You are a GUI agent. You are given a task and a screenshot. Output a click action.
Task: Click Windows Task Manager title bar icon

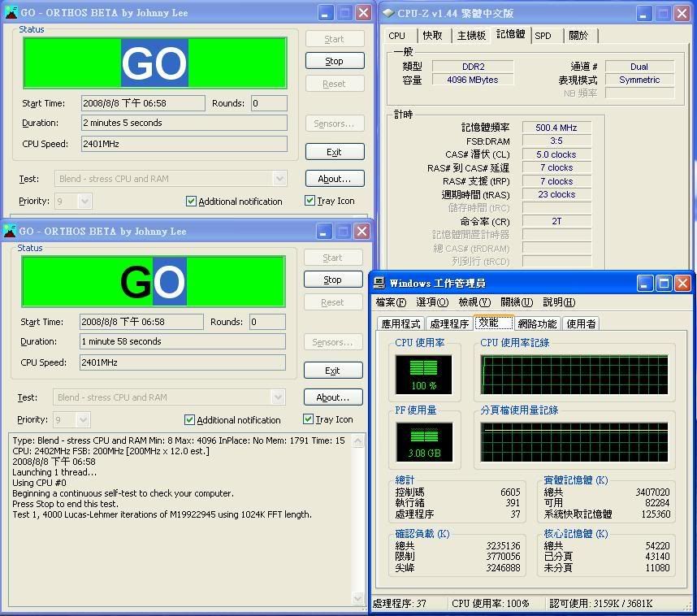pos(379,283)
